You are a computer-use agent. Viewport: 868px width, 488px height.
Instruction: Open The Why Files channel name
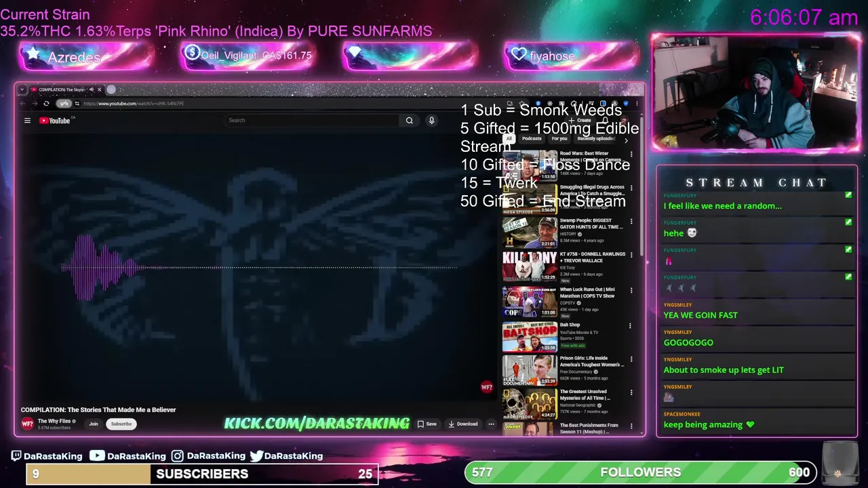tap(54, 422)
